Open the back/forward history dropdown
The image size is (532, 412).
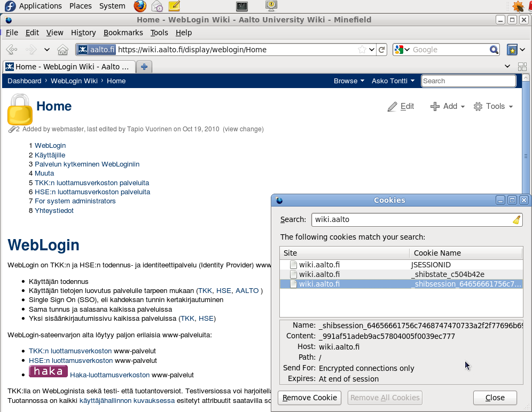47,50
